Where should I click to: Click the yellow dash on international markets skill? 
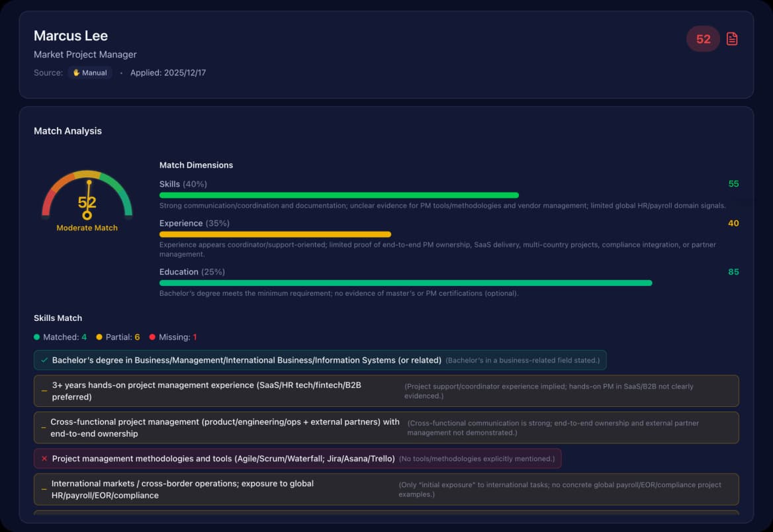(43, 489)
